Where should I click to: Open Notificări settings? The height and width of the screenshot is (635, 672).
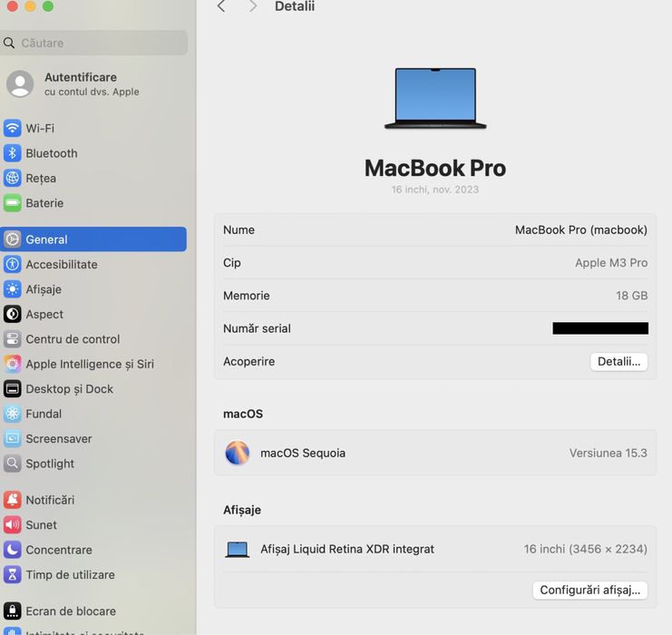(x=93, y=500)
